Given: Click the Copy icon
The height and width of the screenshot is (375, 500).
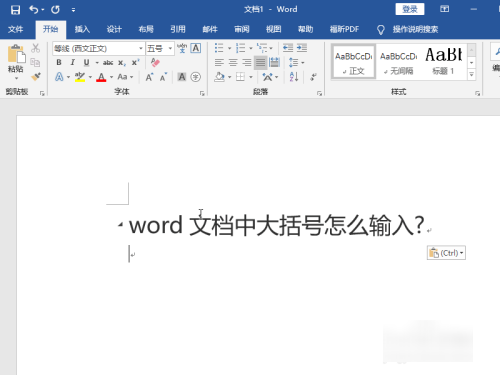Looking at the screenshot, I should pyautogui.click(x=35, y=63).
